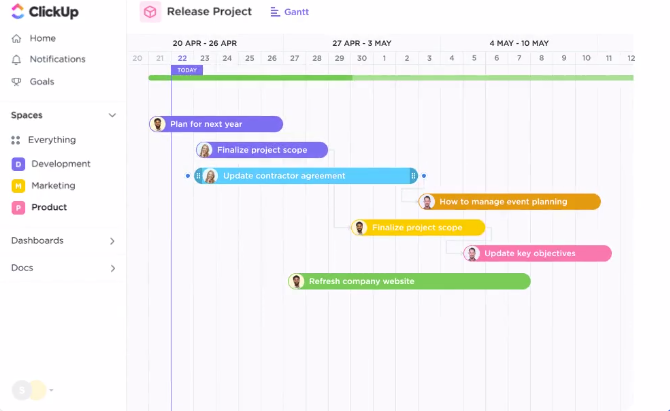The width and height of the screenshot is (670, 411).
Task: Click the Today timeline marker
Action: click(186, 70)
